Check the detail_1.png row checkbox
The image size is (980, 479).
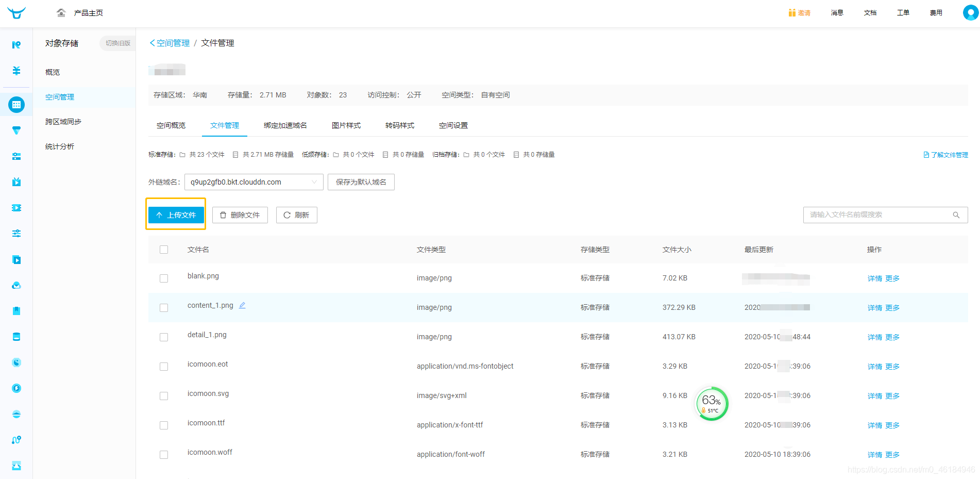pos(164,337)
